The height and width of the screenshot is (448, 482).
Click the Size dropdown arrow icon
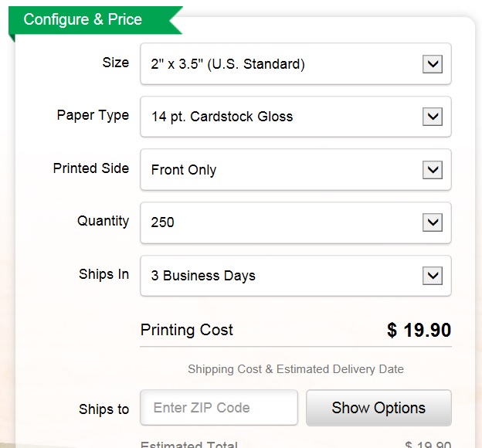click(433, 64)
